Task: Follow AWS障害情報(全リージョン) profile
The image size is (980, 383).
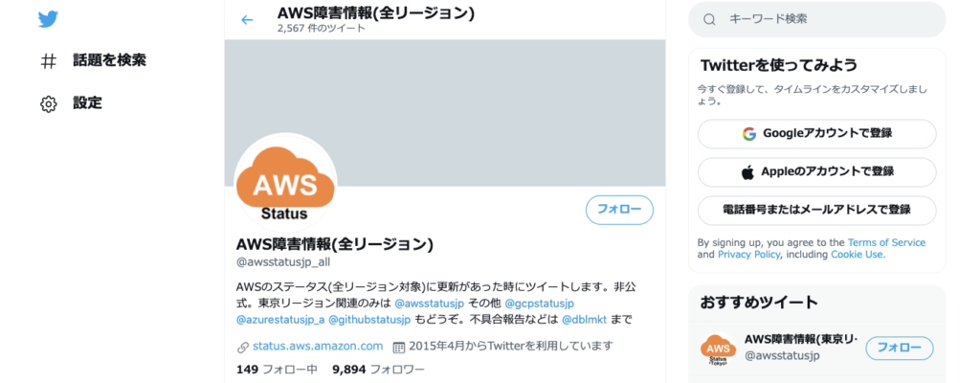Action: point(619,210)
